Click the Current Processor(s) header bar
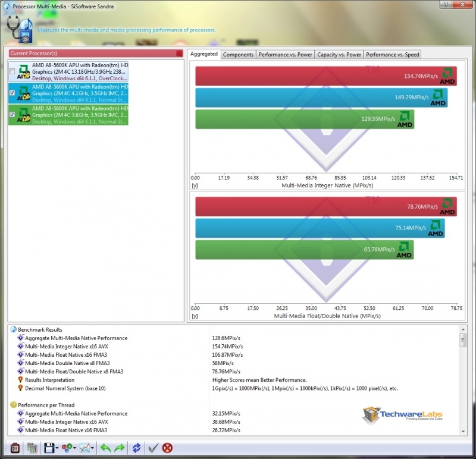 (x=96, y=54)
